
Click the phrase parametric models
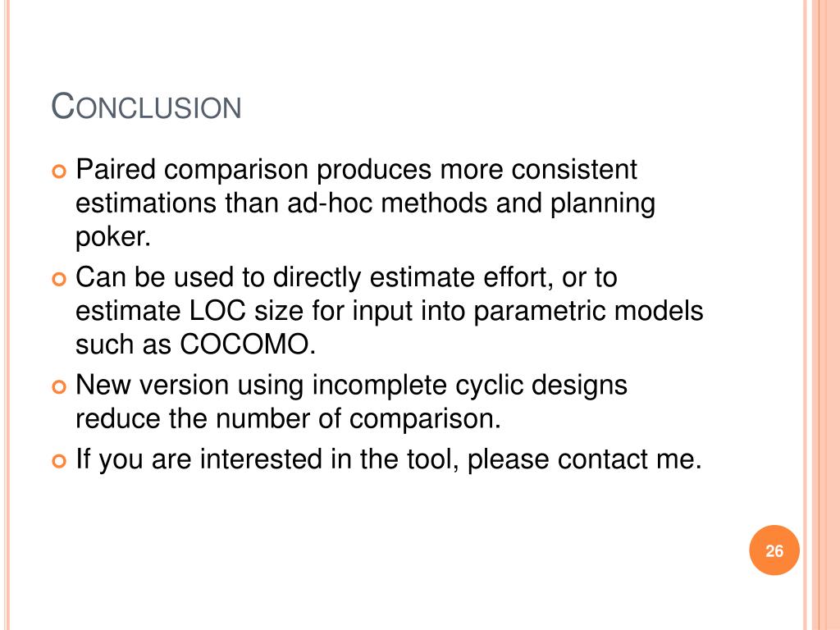point(588,312)
